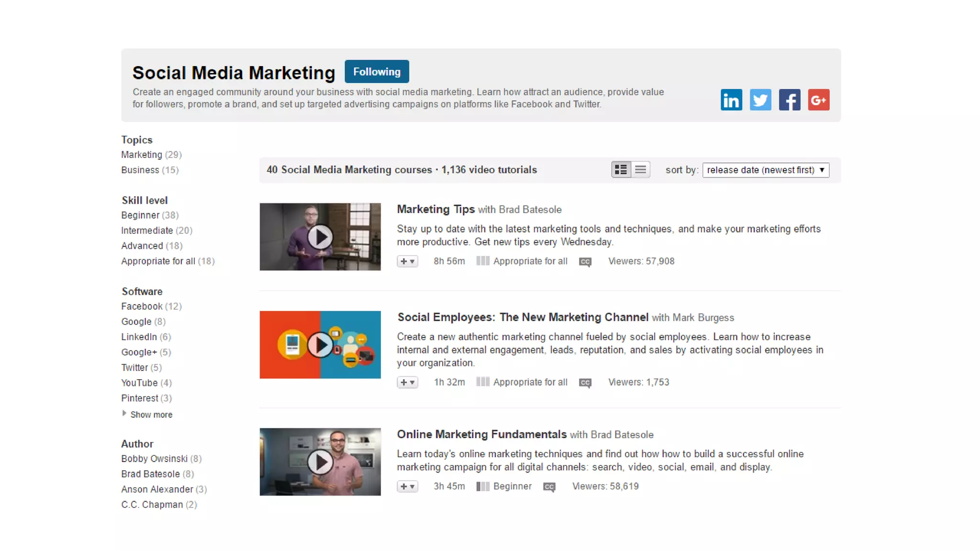Switch to compact list view icon
This screenshot has height=551, width=980.
[640, 170]
